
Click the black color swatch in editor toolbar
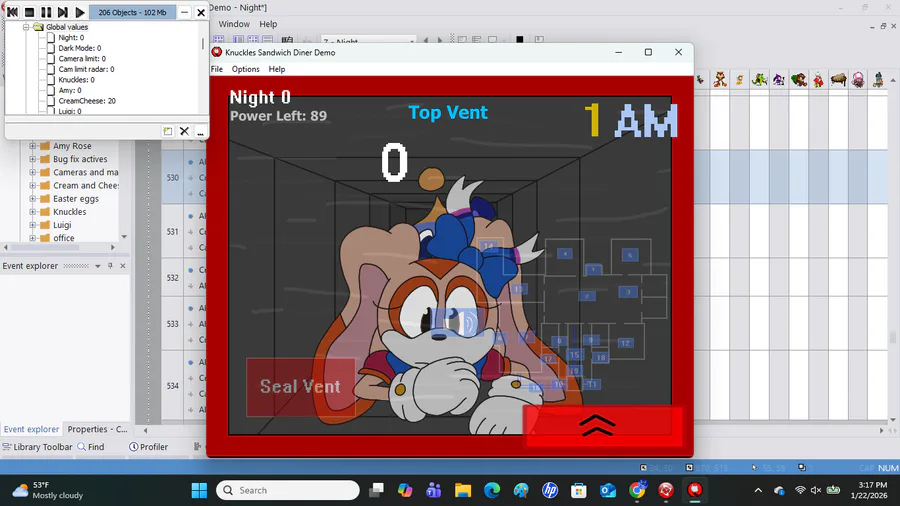point(519,40)
